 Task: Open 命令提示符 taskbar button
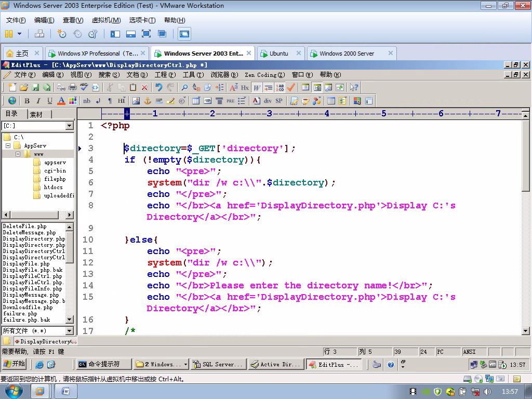point(103,364)
